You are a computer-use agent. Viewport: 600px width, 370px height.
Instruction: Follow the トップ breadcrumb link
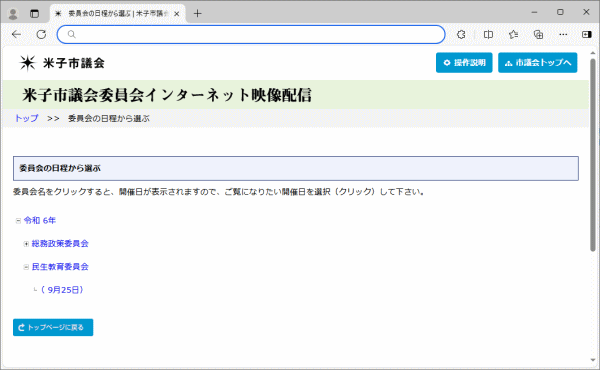tap(26, 118)
